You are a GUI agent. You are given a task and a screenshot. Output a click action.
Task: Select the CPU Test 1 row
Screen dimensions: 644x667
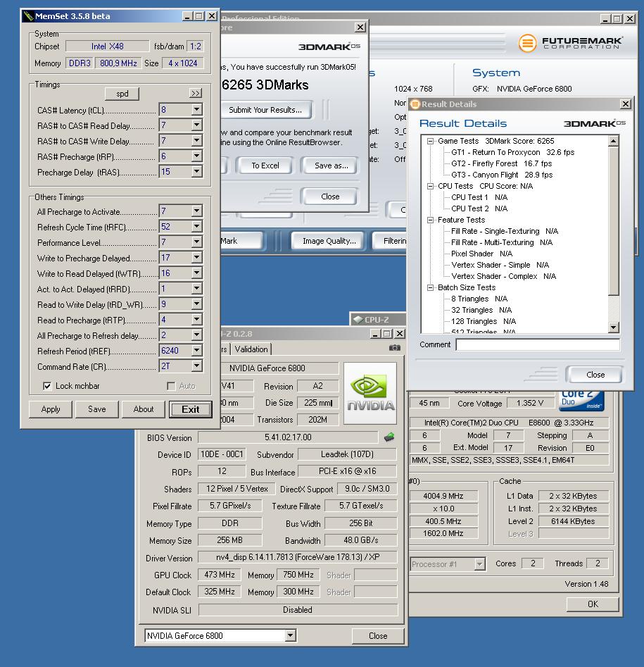pos(479,197)
